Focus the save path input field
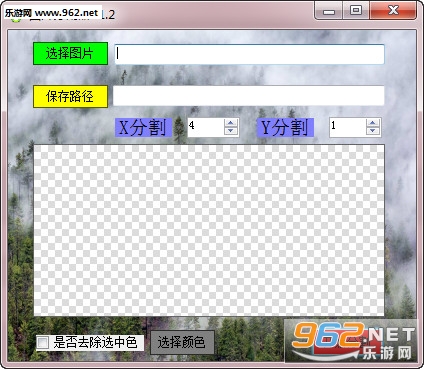The image size is (424, 369). tap(249, 96)
